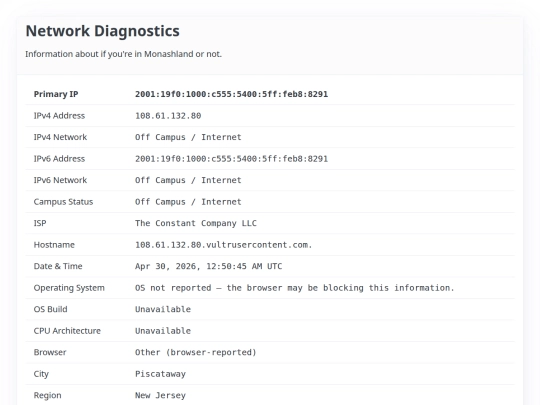Select the New Jersey region value
The image size is (540, 405).
(x=160, y=395)
